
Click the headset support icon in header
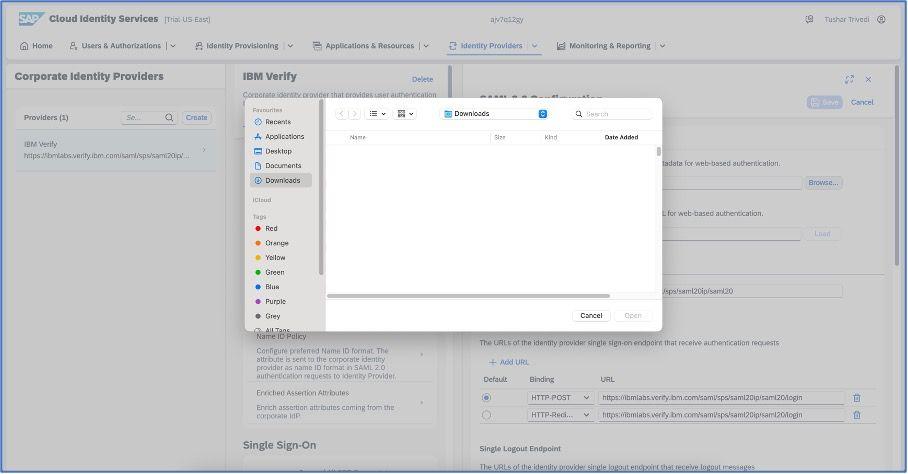click(809, 19)
